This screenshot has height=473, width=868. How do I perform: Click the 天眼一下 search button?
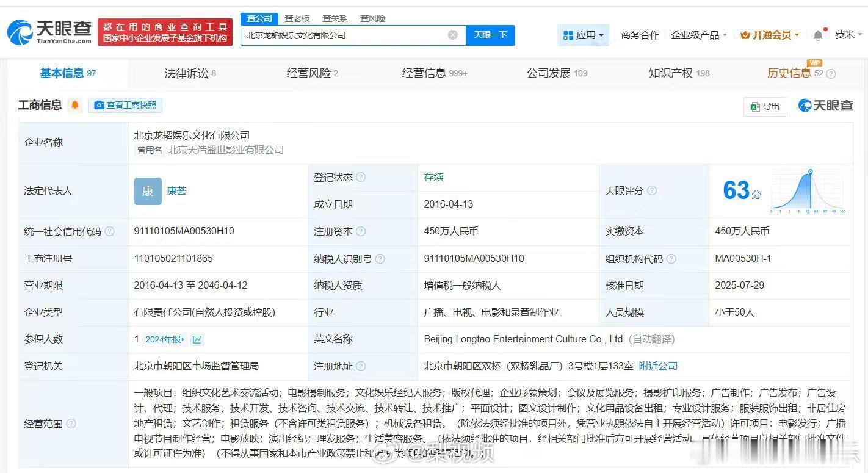click(x=490, y=35)
